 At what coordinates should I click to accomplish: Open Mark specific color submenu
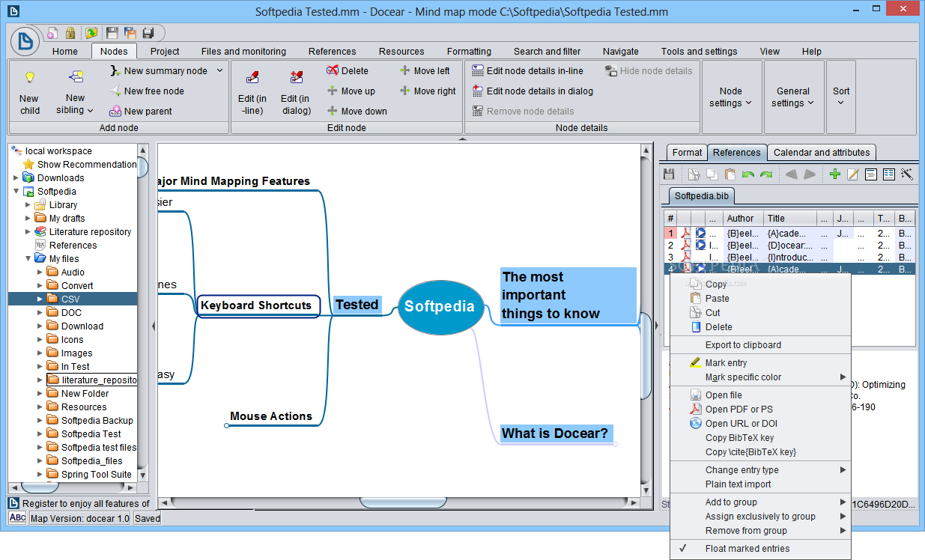[x=760, y=377]
